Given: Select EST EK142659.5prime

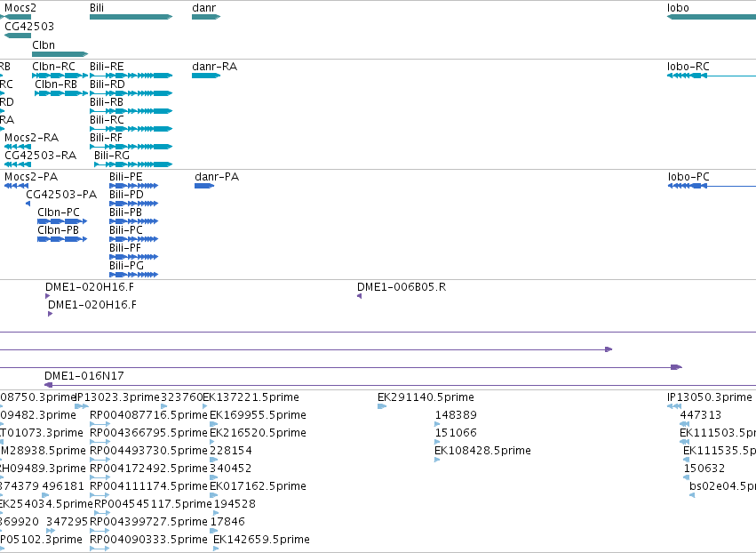Looking at the screenshot, I should click(x=216, y=549).
